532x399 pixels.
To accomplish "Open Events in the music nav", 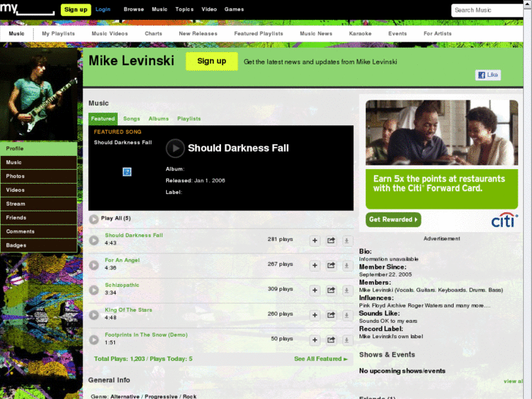I will [x=397, y=34].
